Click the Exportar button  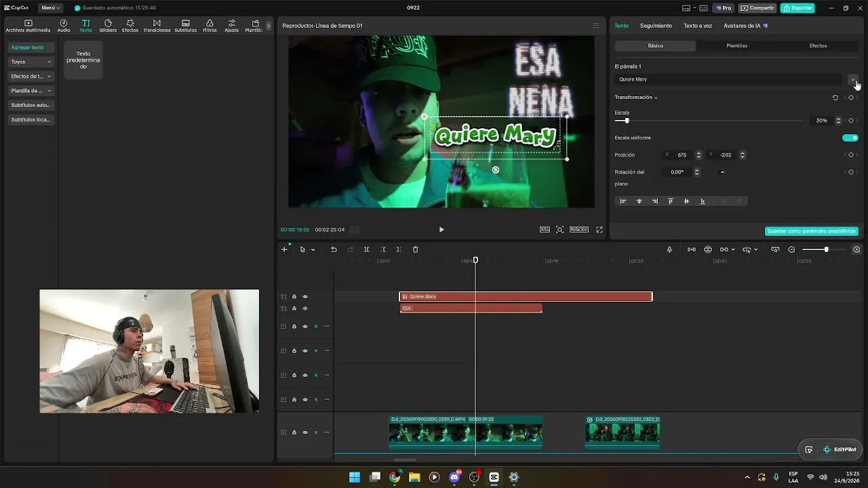tap(797, 8)
